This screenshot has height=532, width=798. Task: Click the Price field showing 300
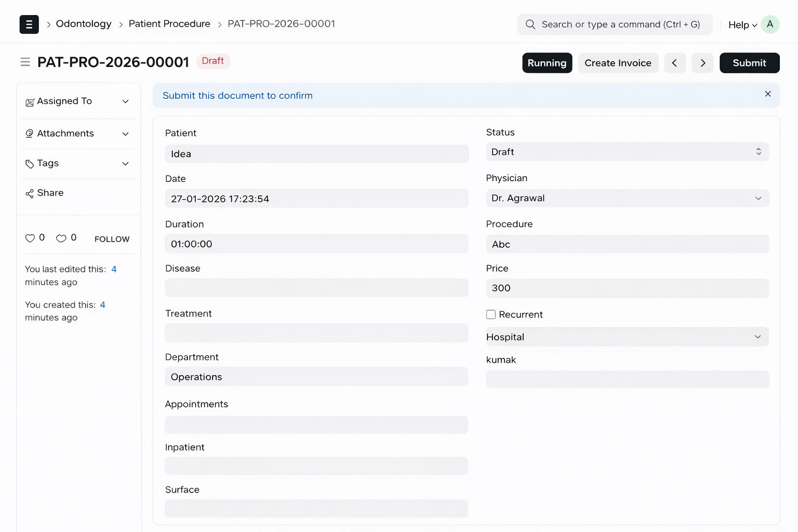click(x=628, y=288)
